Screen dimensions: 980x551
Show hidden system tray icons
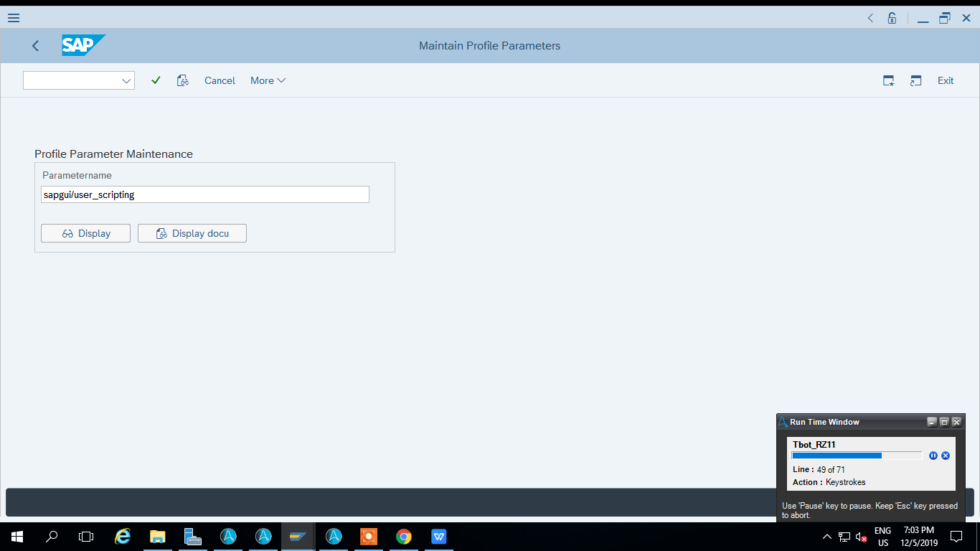pyautogui.click(x=827, y=537)
